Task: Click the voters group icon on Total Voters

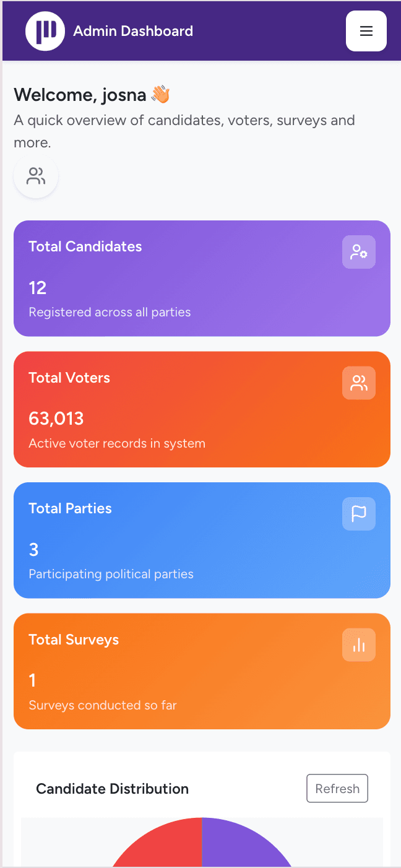Action: 359,383
